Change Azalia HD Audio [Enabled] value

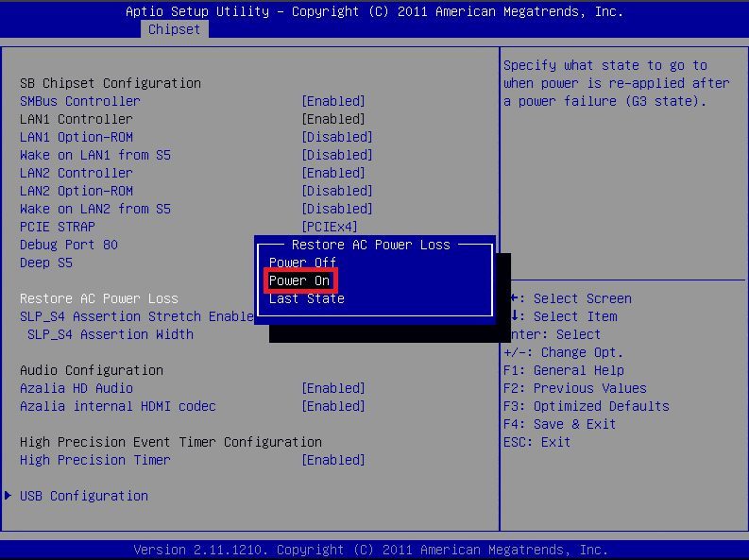click(333, 389)
